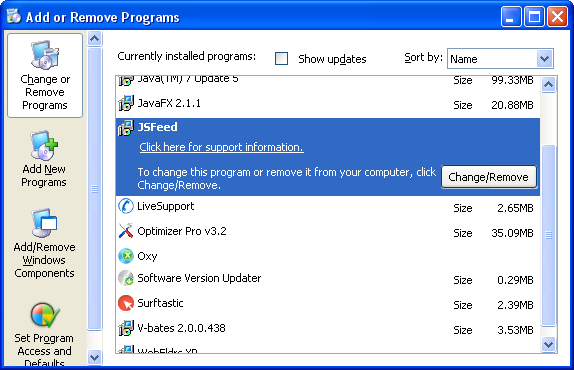Open Add/Remove Windows Components icon
This screenshot has width=574, height=370.
44,223
